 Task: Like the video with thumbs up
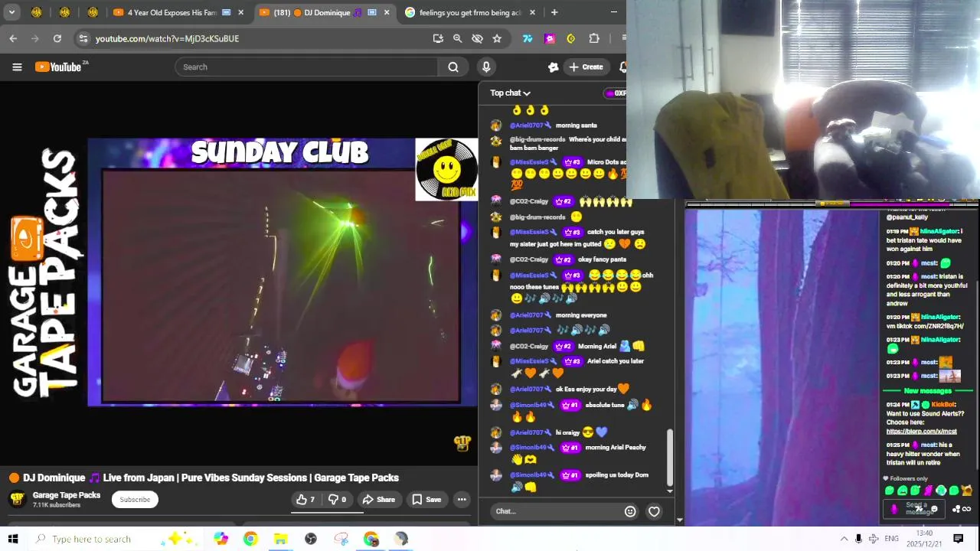[x=305, y=500]
